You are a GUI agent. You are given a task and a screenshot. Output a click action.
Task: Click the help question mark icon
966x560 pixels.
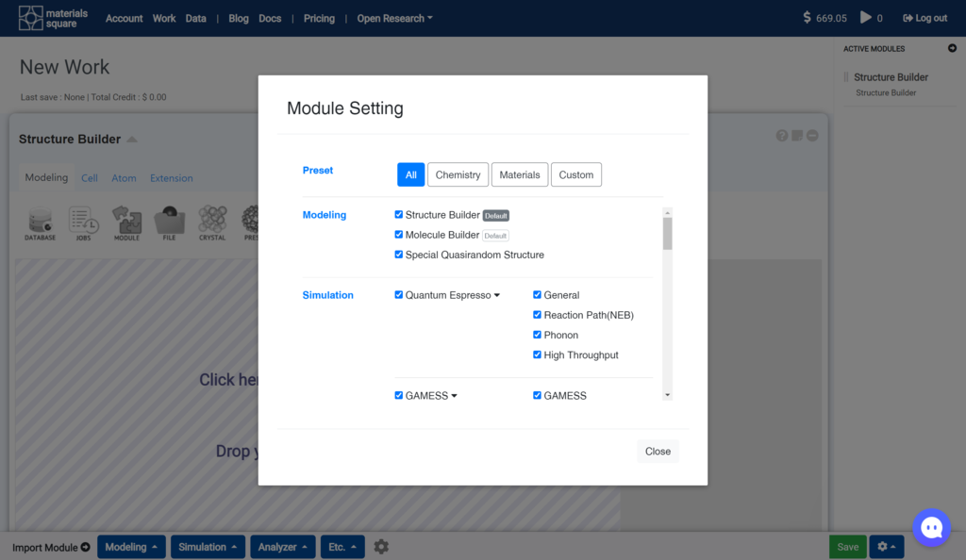pos(782,136)
